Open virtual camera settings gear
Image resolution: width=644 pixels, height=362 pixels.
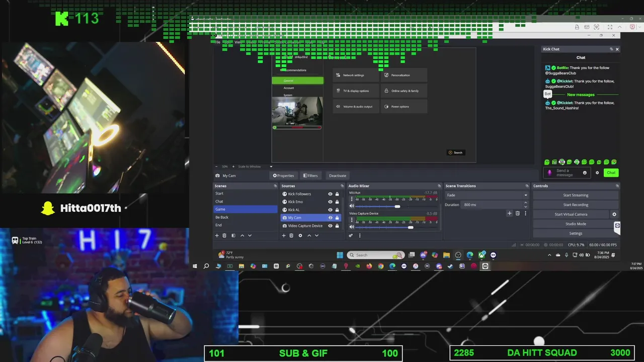(x=614, y=214)
